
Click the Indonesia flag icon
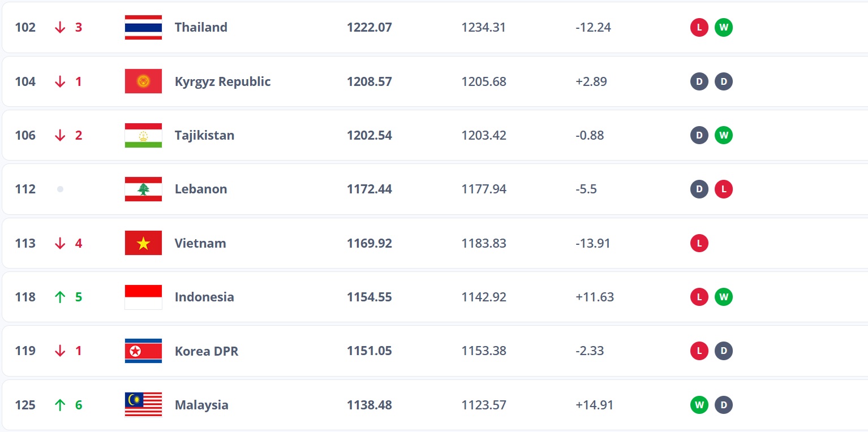[143, 297]
